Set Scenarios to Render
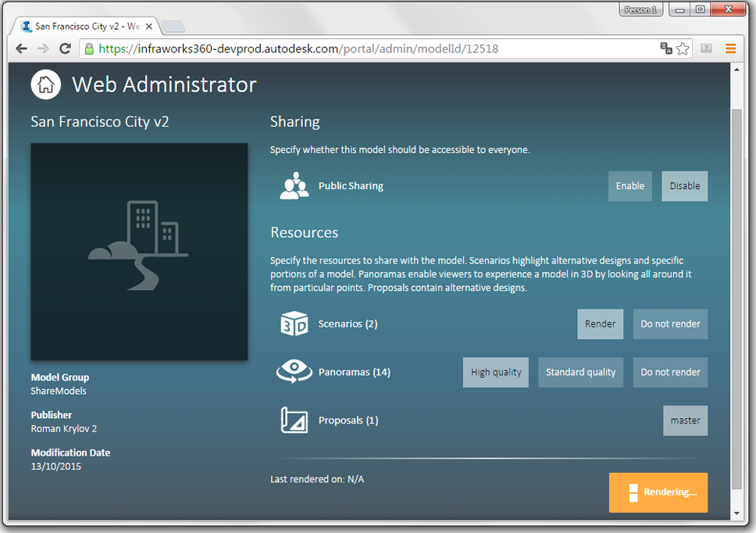756x533 pixels. point(601,324)
